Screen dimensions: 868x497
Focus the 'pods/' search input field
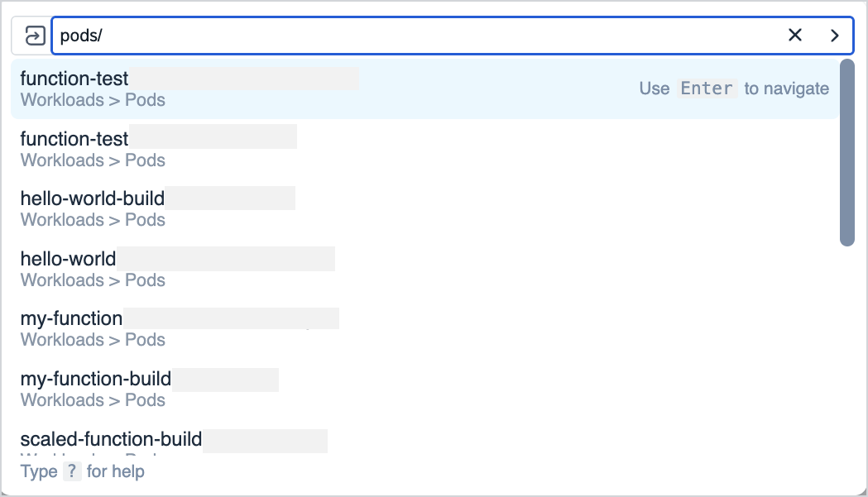tap(414, 36)
